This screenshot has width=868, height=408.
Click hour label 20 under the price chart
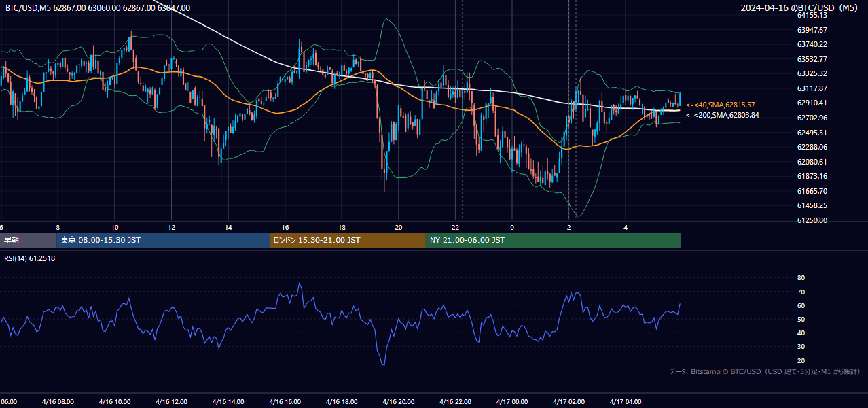(399, 227)
